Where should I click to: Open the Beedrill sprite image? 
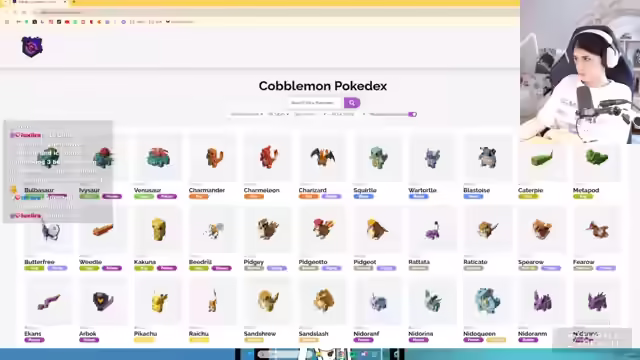point(213,230)
